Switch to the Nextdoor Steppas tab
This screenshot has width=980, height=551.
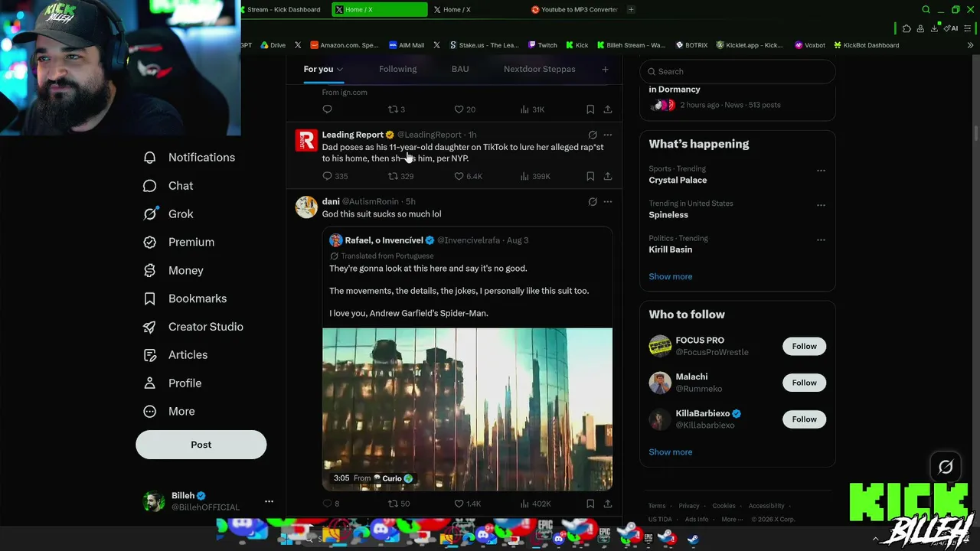540,69
